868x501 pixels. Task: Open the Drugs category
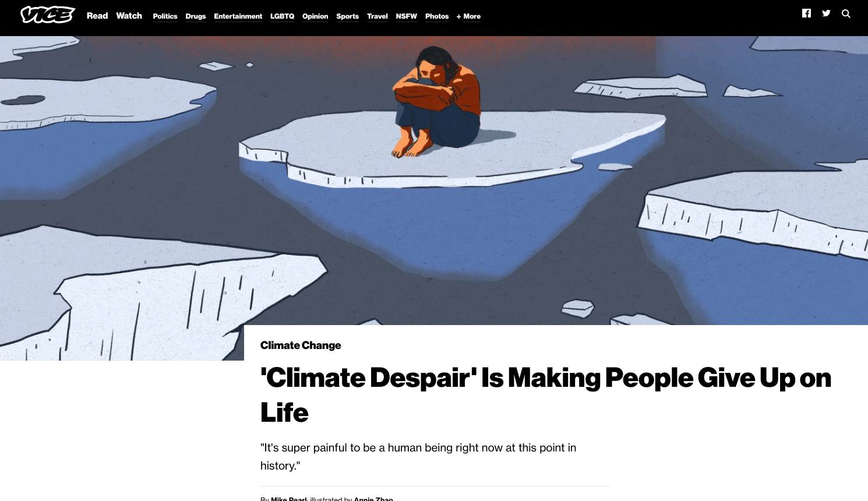click(196, 16)
